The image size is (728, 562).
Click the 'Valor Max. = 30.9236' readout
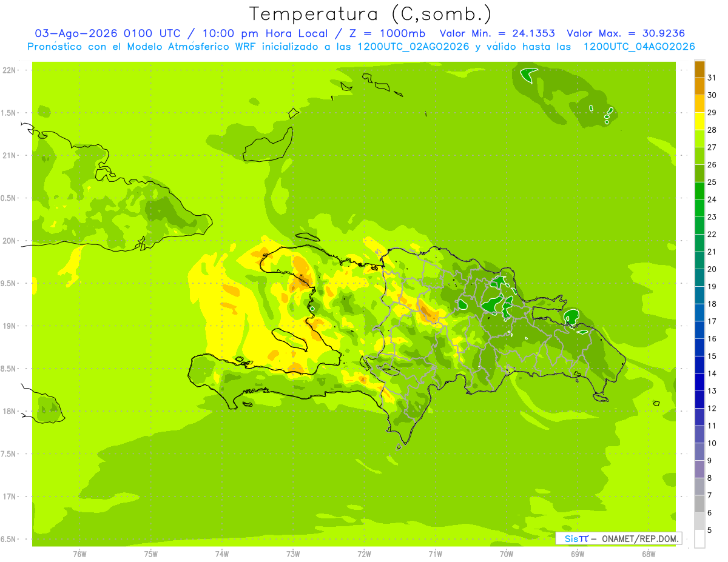tap(625, 33)
